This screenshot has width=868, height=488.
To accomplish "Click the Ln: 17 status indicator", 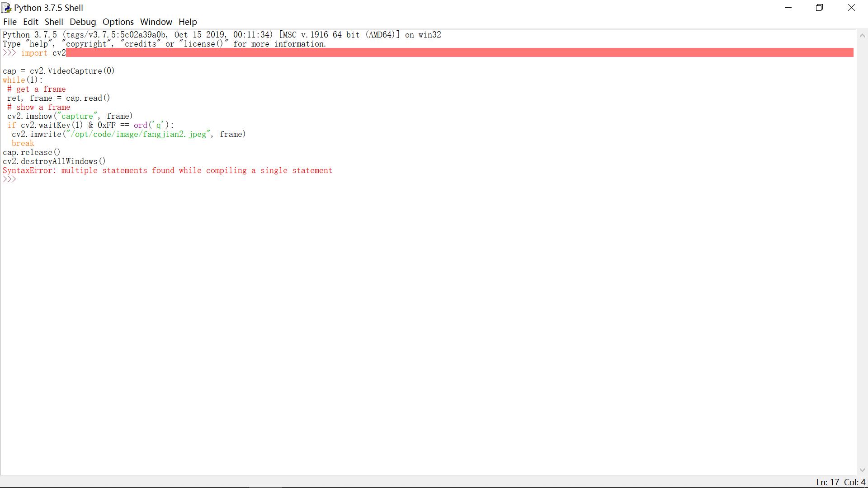I will click(x=827, y=482).
